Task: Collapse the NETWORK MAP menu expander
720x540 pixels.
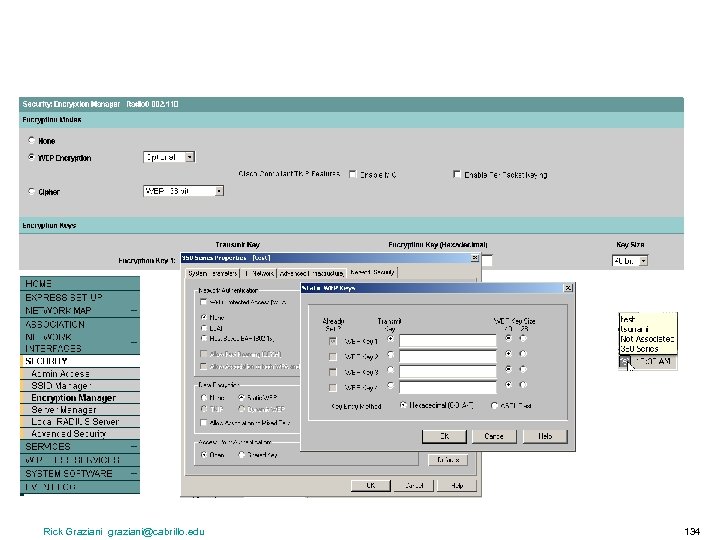Action: tap(133, 311)
